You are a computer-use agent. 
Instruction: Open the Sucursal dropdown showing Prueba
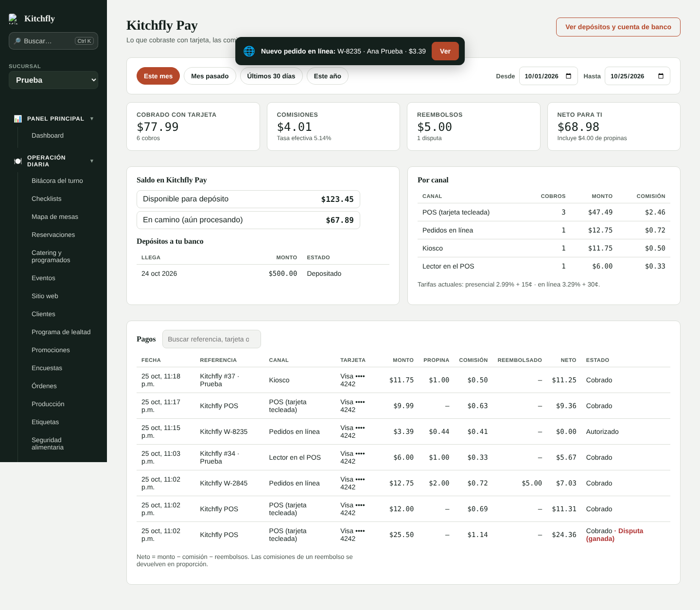pyautogui.click(x=53, y=80)
